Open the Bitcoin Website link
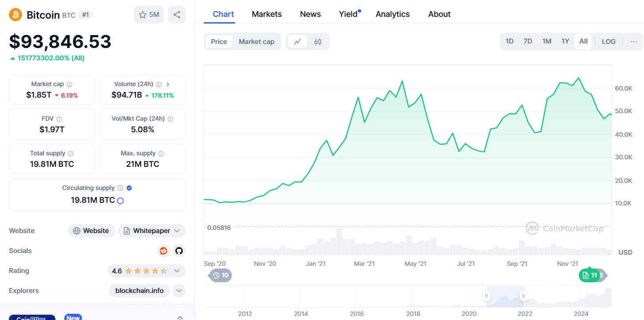 pyautogui.click(x=91, y=231)
